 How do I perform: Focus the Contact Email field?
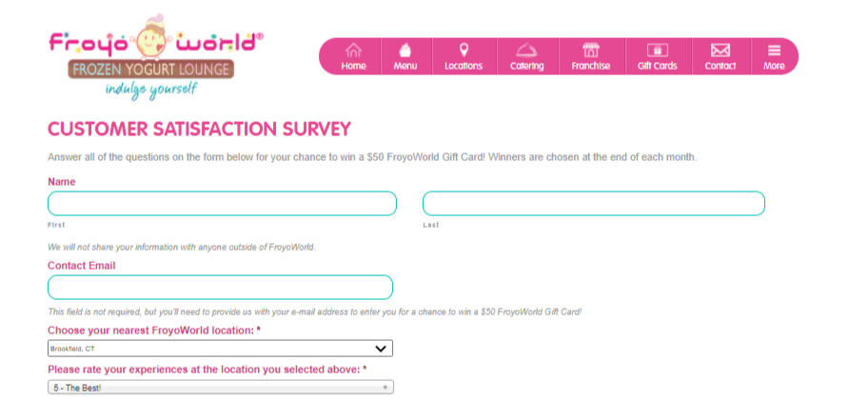click(x=220, y=288)
